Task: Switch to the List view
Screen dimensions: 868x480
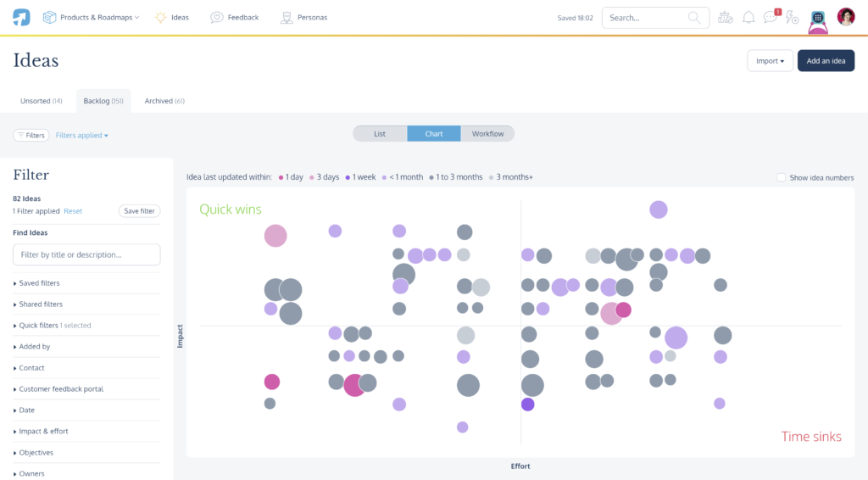Action: 380,134
